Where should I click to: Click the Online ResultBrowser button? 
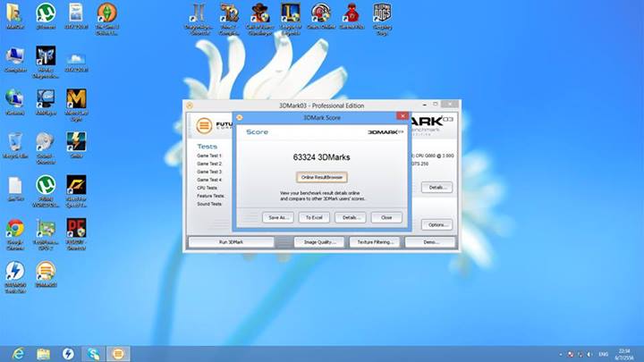pos(322,177)
